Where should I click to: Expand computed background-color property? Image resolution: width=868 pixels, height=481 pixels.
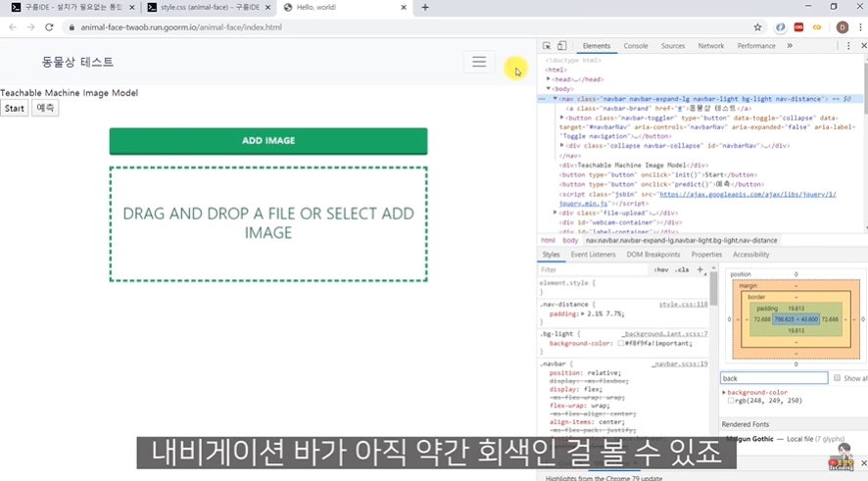724,392
